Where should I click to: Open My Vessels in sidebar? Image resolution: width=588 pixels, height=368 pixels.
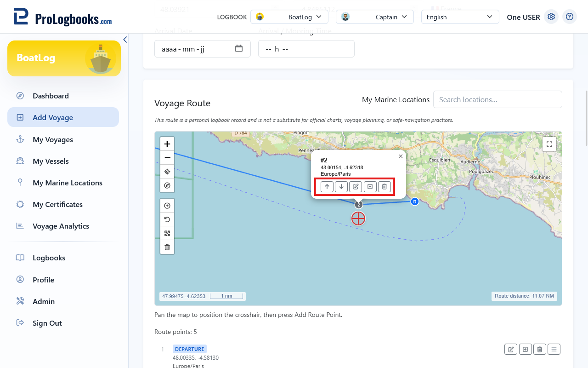point(63,161)
